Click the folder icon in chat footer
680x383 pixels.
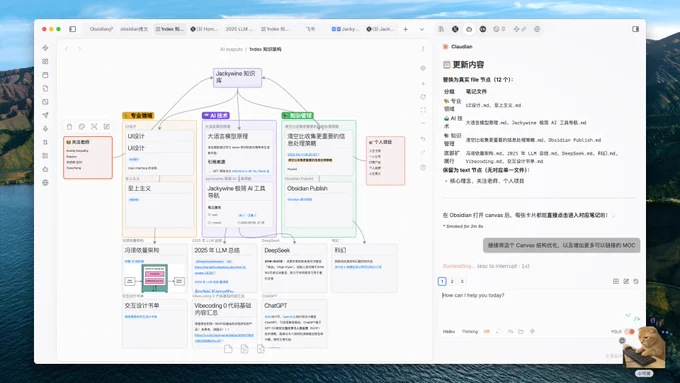tap(521, 331)
